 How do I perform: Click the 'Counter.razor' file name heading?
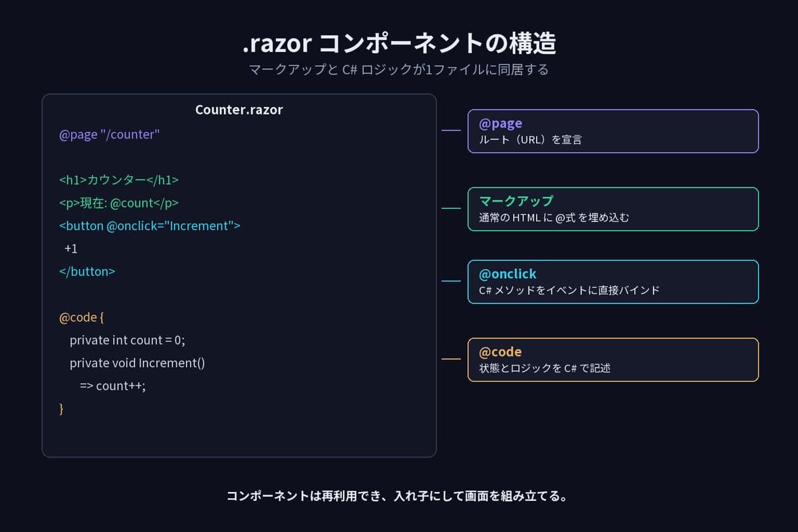[239, 110]
